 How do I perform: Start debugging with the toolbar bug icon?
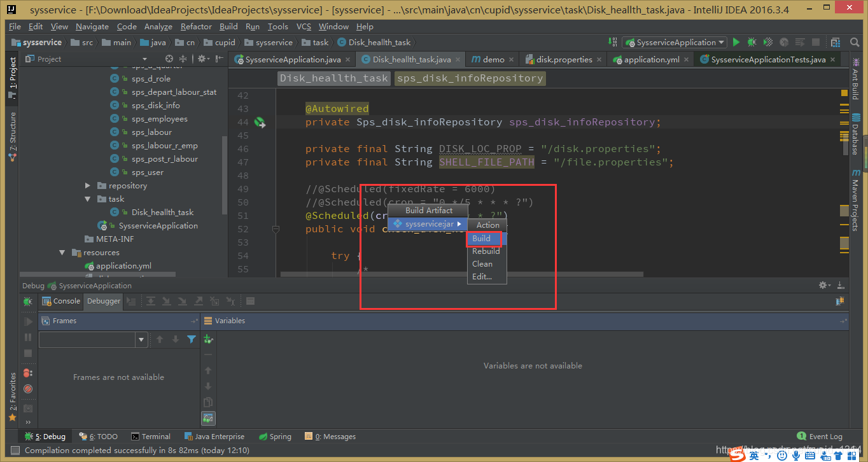(752, 43)
